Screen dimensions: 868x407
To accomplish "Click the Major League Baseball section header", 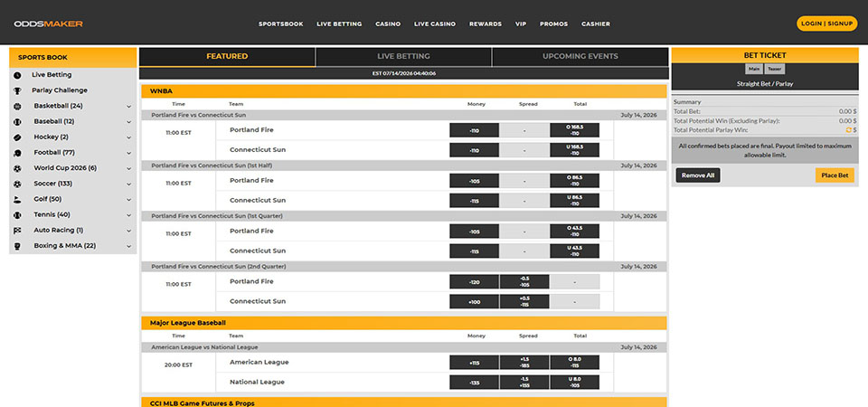I will click(x=404, y=323).
